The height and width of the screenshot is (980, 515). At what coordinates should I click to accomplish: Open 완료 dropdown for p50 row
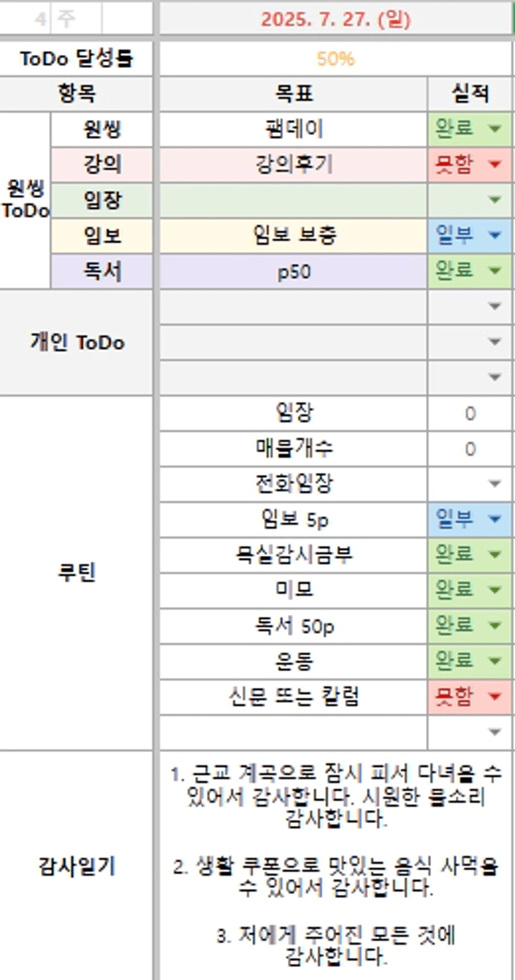tap(495, 271)
